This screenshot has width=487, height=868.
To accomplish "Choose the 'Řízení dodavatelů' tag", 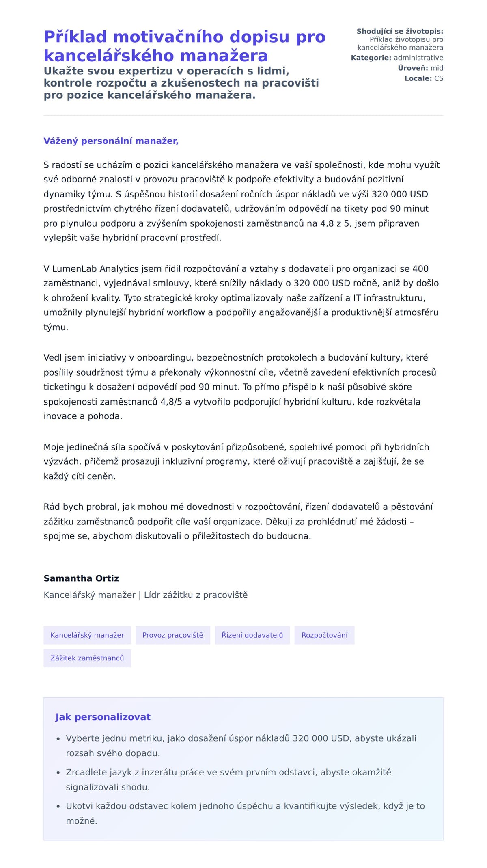I will (x=252, y=635).
